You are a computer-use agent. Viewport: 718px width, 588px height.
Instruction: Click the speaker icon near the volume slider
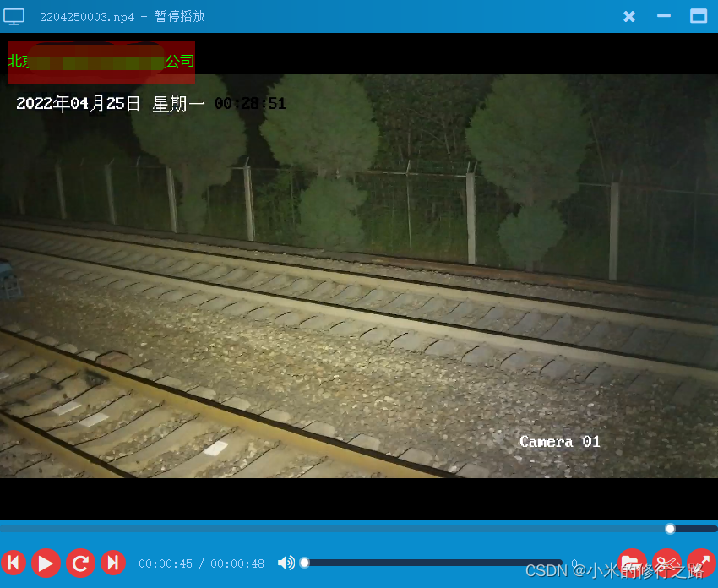tap(286, 563)
